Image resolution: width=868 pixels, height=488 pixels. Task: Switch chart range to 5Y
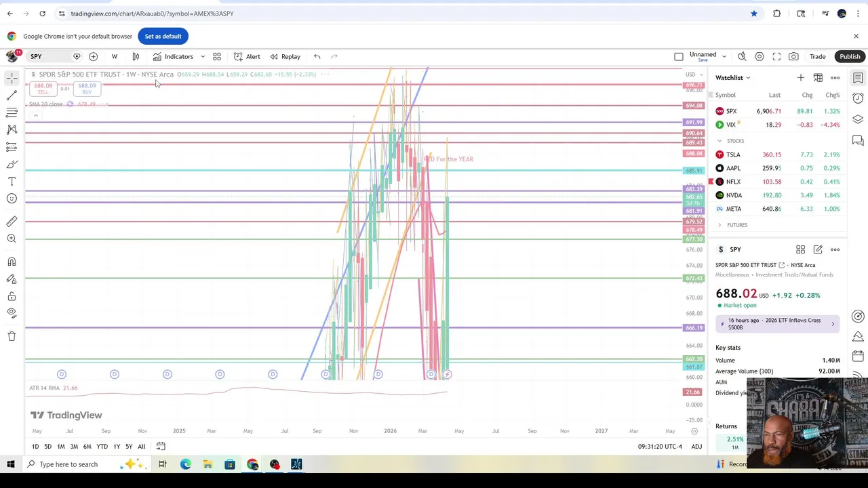(129, 447)
